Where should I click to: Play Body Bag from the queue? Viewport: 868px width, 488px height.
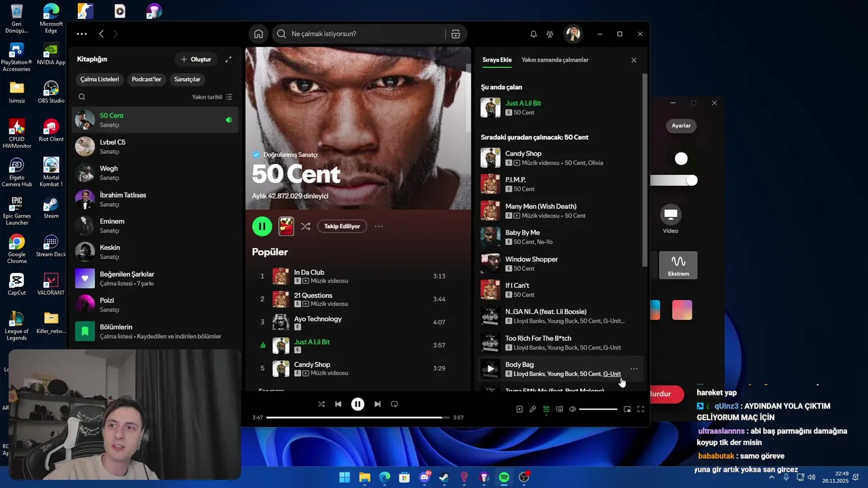(x=490, y=369)
